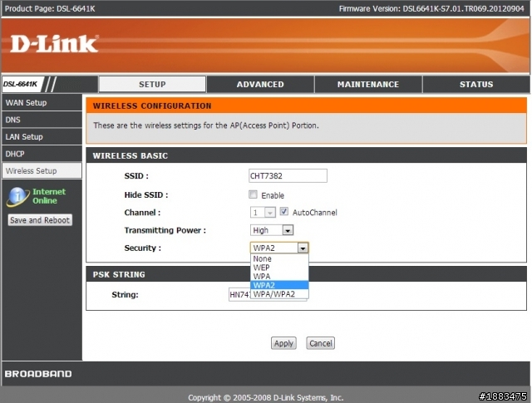The height and width of the screenshot is (403, 532).
Task: Click the Apply button
Action: tap(283, 343)
